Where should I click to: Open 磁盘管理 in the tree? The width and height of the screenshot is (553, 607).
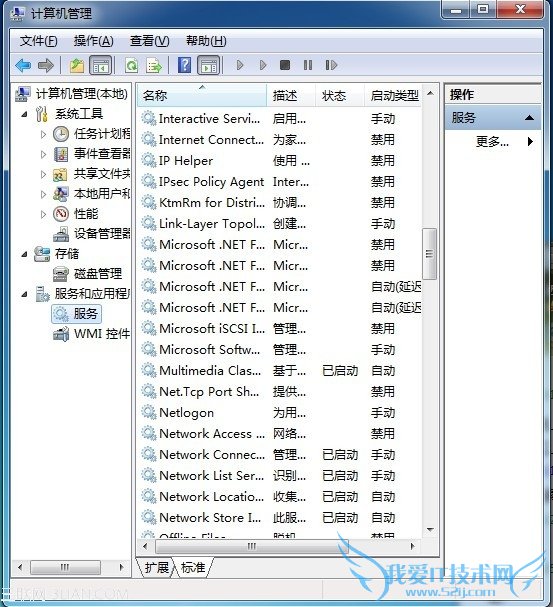(87, 274)
